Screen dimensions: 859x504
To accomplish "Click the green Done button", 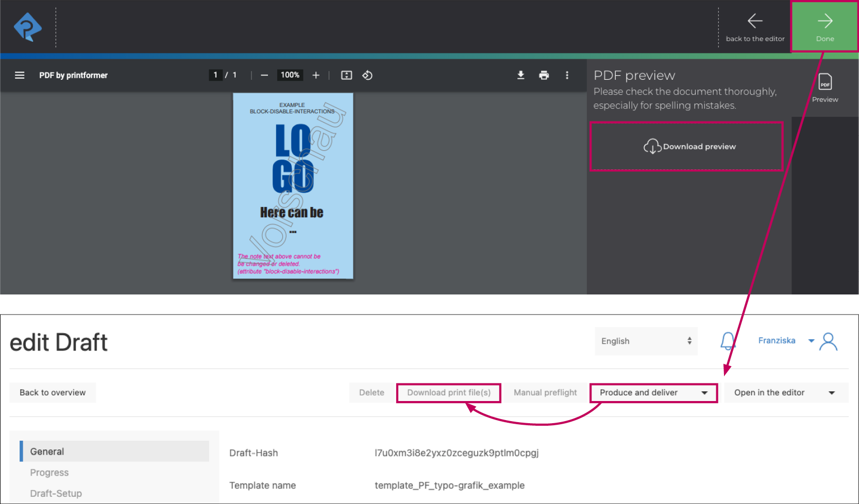I will pyautogui.click(x=824, y=27).
